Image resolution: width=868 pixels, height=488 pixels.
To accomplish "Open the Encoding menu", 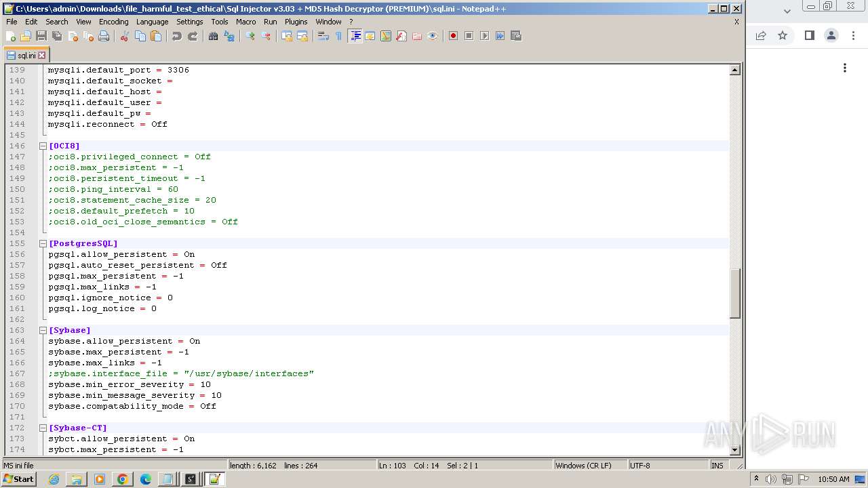I will pyautogui.click(x=113, y=22).
